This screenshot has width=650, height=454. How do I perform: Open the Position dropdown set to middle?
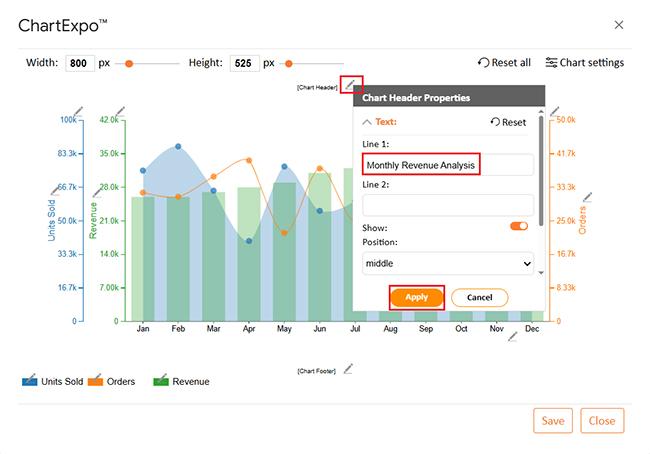[448, 264]
